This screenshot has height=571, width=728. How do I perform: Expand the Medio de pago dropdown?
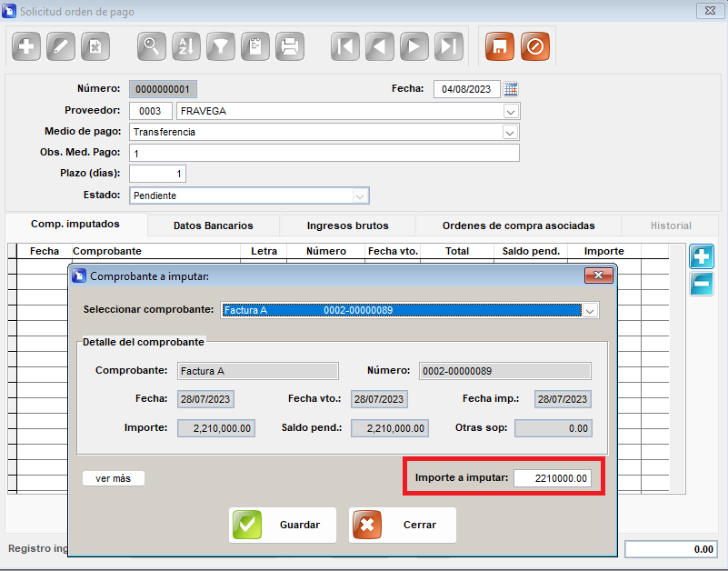pos(510,133)
